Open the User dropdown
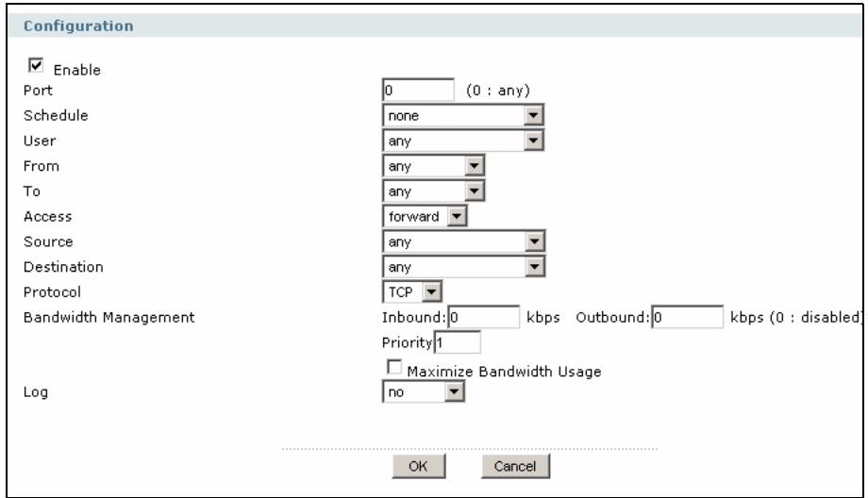 pos(463,141)
